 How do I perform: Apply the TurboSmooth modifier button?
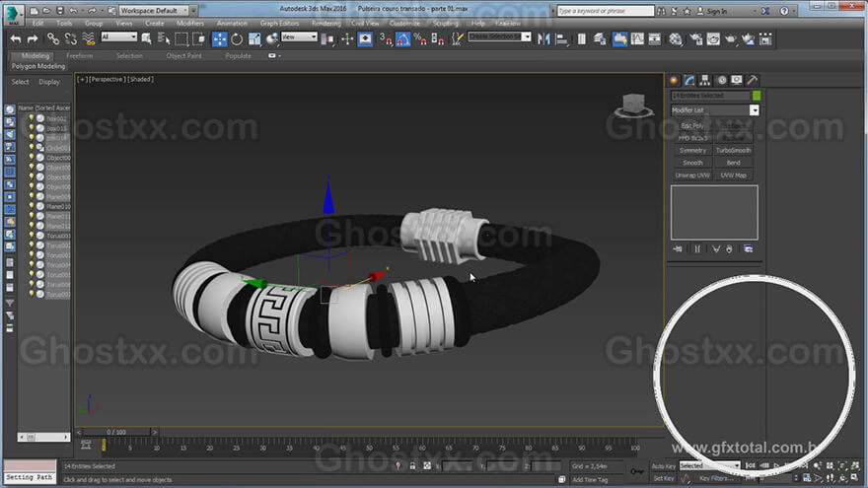point(733,151)
